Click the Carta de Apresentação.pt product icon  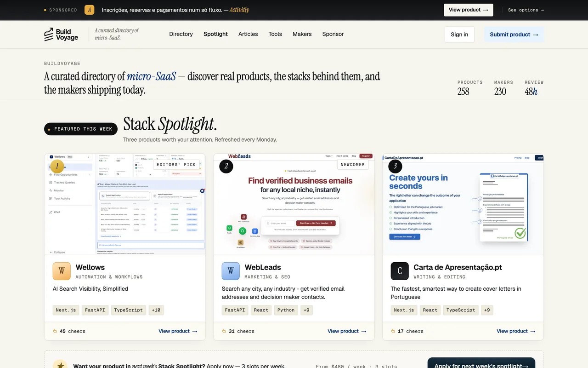click(400, 271)
